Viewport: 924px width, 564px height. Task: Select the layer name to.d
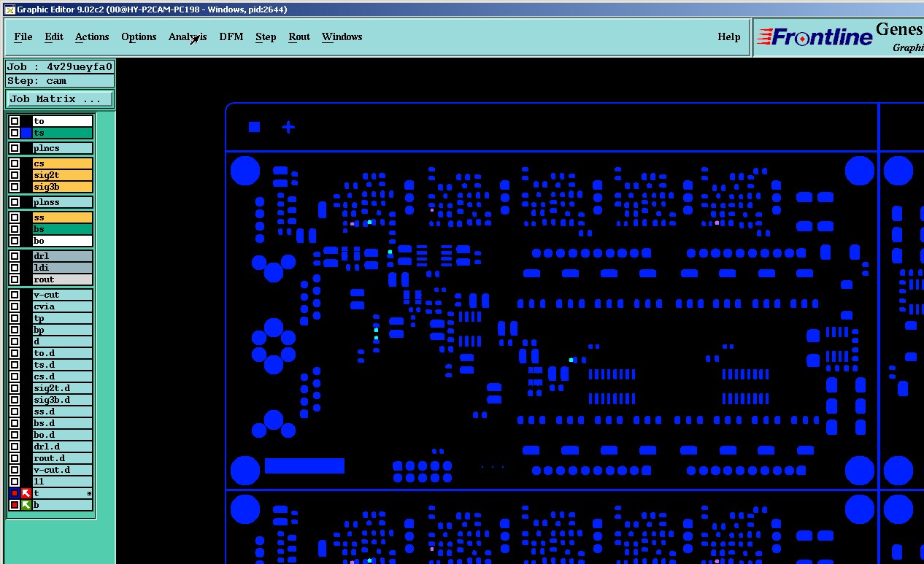[63, 353]
